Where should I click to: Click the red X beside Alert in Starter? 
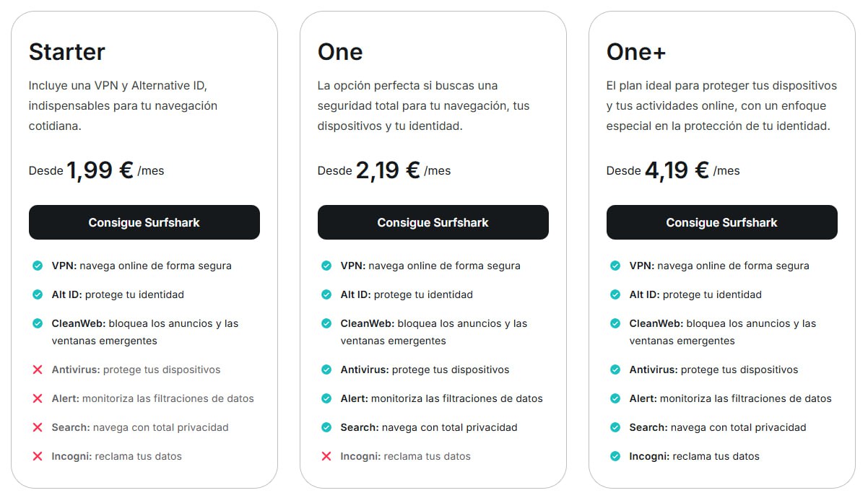point(38,398)
